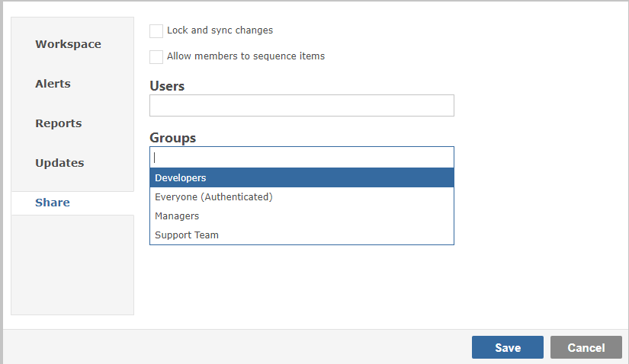
Task: Cancel the dialog changes
Action: 586,347
